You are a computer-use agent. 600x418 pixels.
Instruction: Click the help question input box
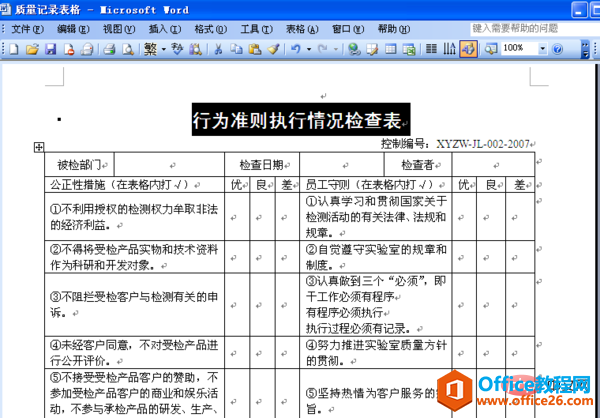click(x=535, y=29)
